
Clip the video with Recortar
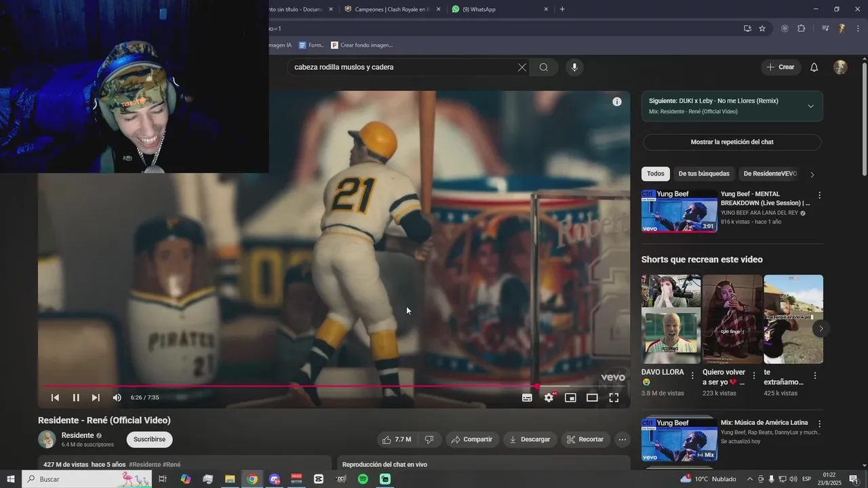[x=585, y=439]
